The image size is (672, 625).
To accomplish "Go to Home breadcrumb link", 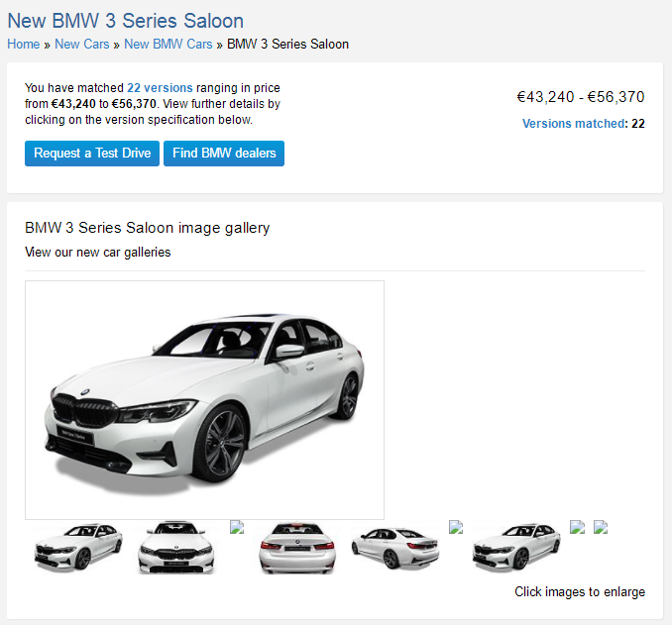I will pyautogui.click(x=24, y=45).
